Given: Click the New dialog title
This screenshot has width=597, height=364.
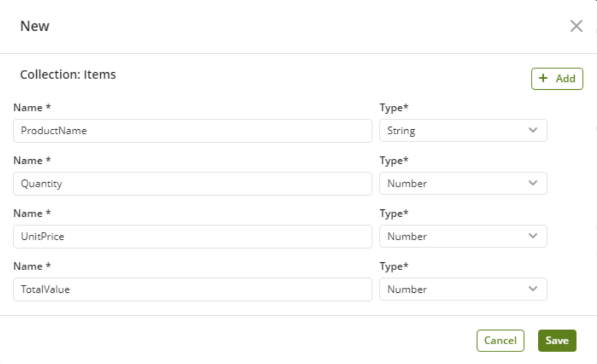Looking at the screenshot, I should coord(35,26).
